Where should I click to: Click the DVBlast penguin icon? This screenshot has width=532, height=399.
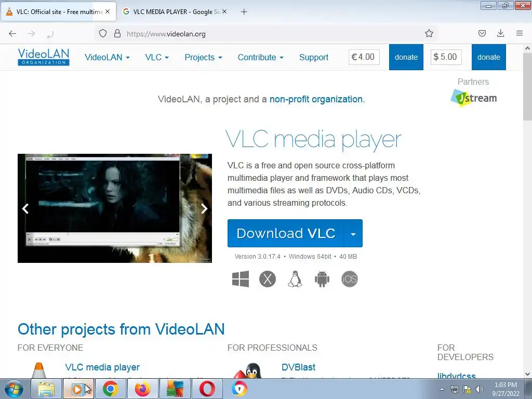[x=249, y=370]
